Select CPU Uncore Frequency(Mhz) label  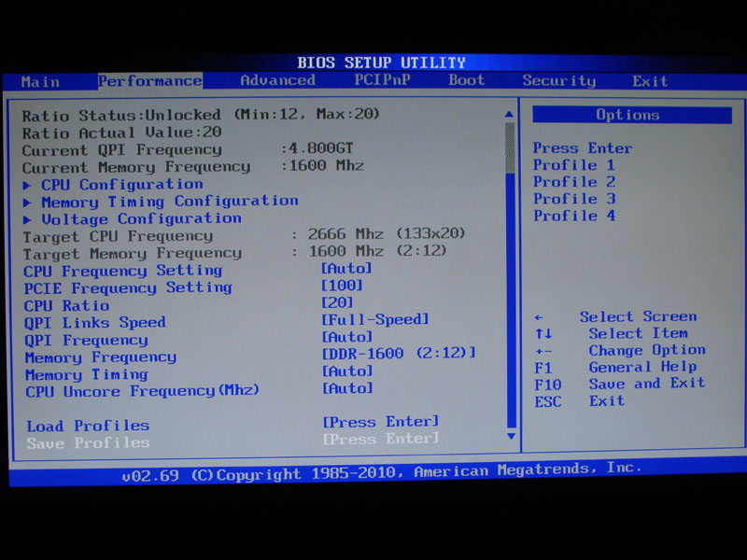pyautogui.click(x=143, y=391)
